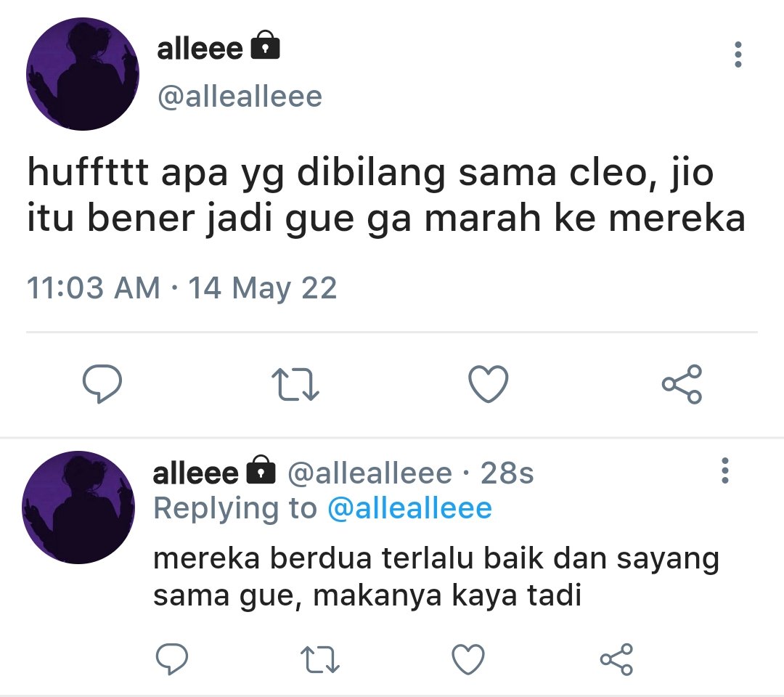This screenshot has width=784, height=697.
Task: Share the main tweet
Action: tap(682, 384)
